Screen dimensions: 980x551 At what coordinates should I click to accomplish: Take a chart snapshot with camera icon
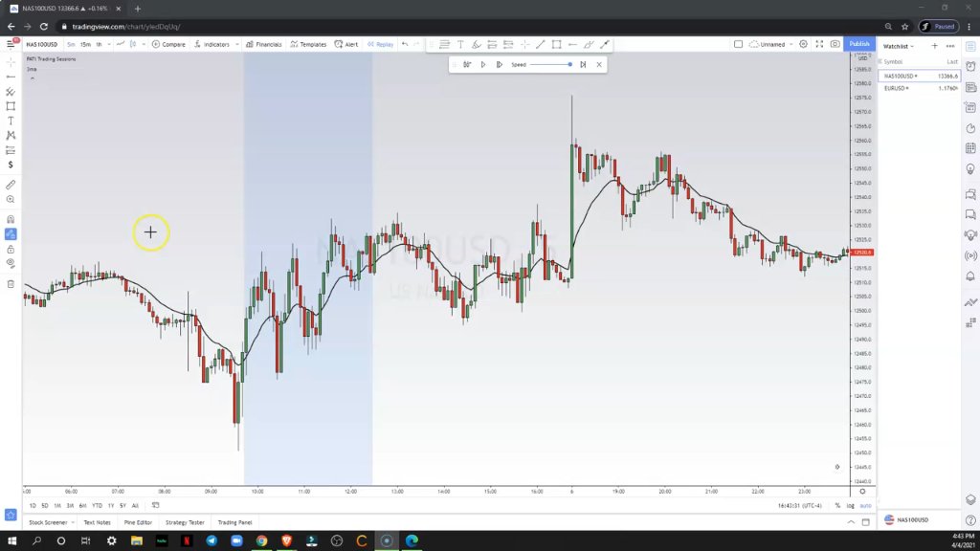[x=835, y=44]
